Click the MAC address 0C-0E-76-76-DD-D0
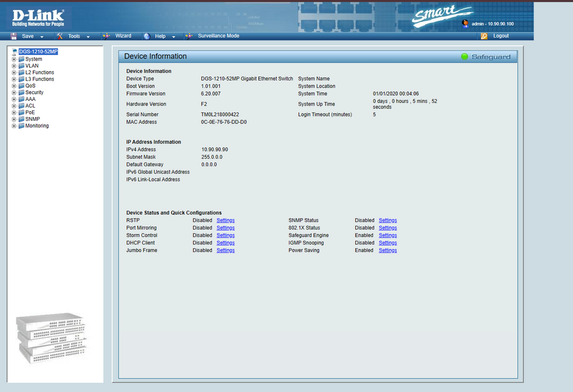 [x=224, y=122]
